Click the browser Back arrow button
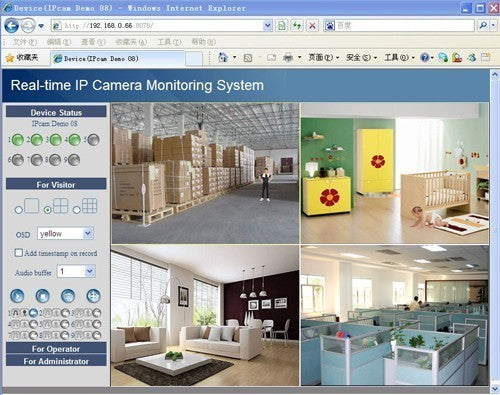Image resolution: width=500 pixels, height=395 pixels. click(x=11, y=26)
